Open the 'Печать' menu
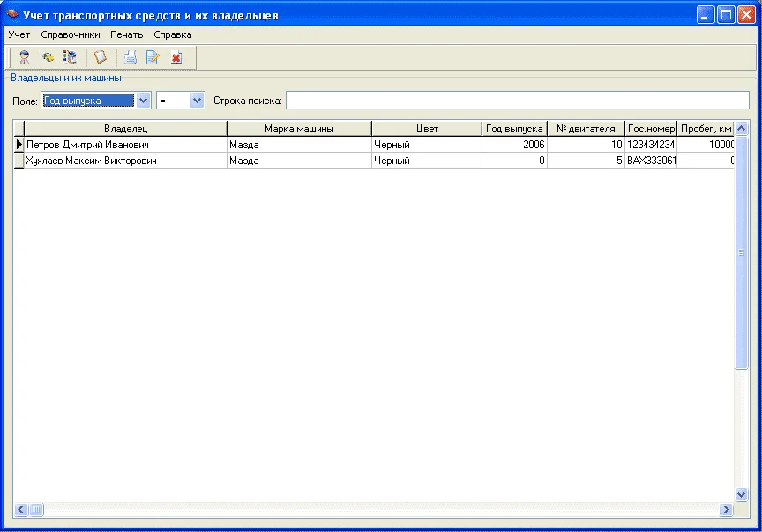The image size is (762, 532). click(126, 34)
